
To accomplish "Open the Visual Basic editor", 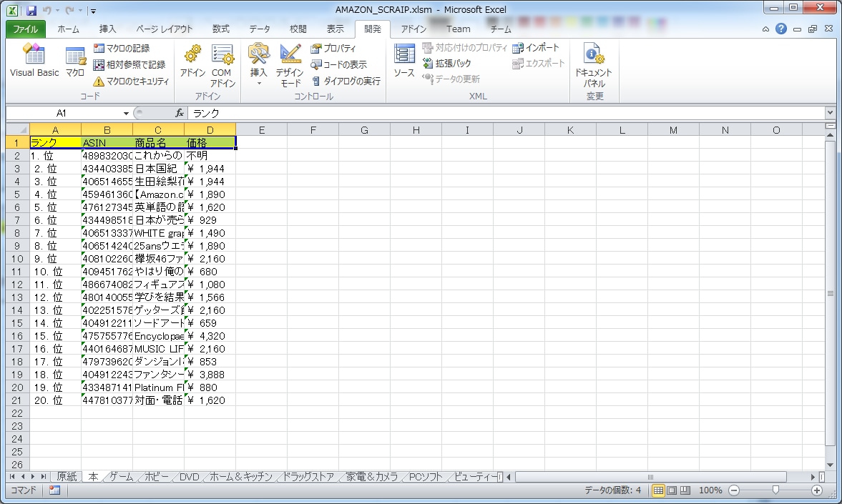I will coord(34,60).
